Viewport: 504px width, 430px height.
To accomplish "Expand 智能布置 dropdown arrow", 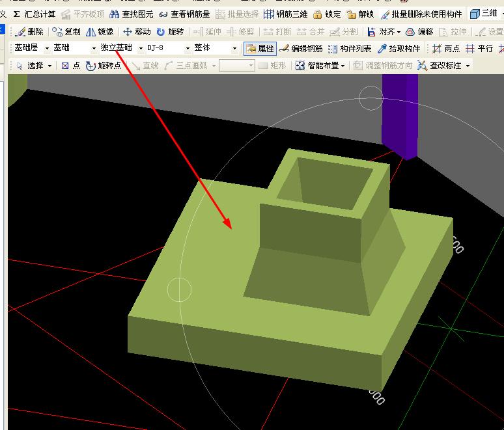I will 343,66.
